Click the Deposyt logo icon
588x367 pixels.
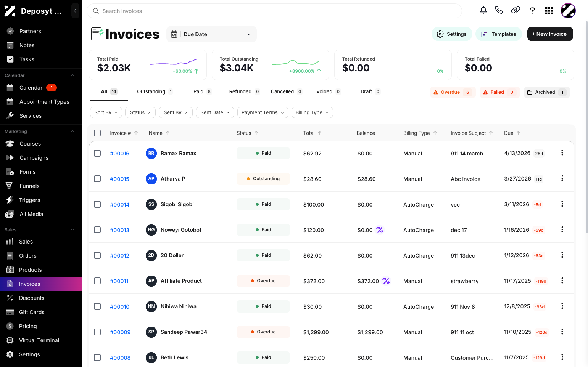[x=10, y=11]
